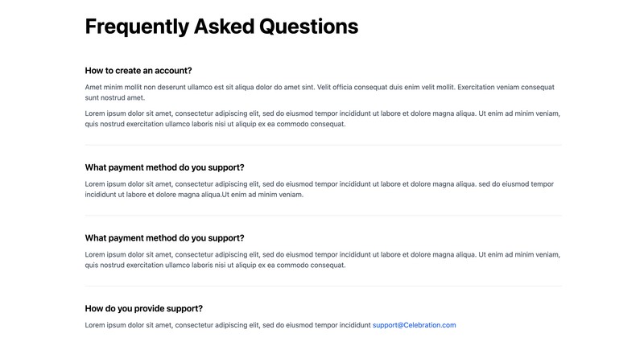This screenshot has height=346, width=644.
Task: Click the paragraph starting "Amet minim mollit"
Action: pos(320,93)
